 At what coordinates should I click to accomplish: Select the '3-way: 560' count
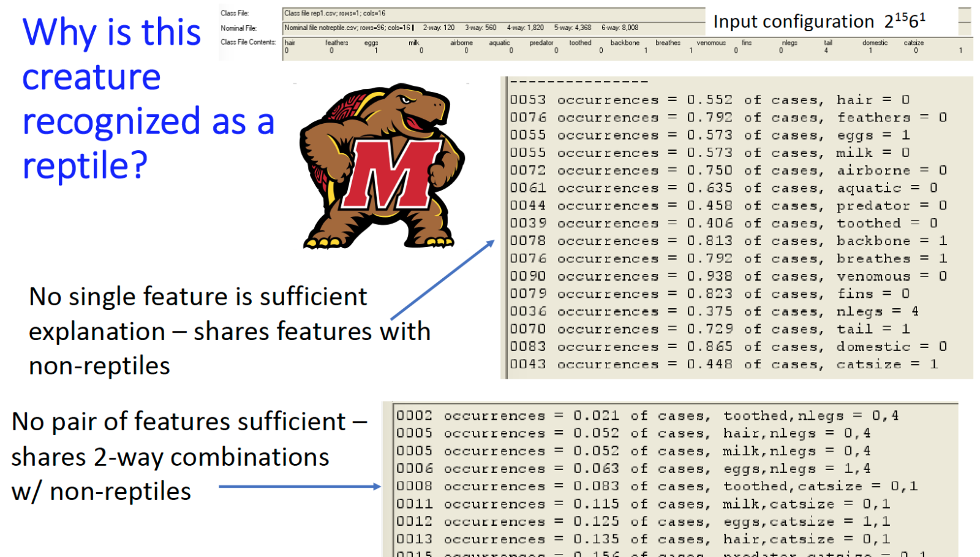[x=480, y=28]
